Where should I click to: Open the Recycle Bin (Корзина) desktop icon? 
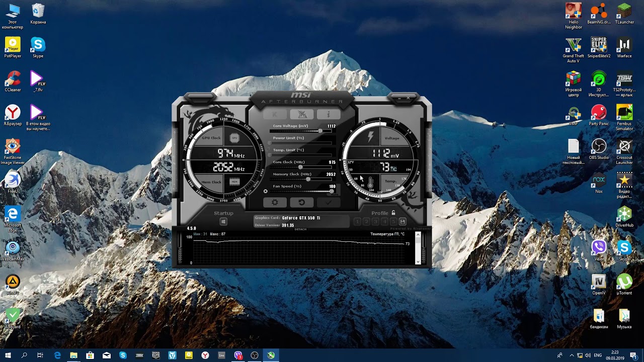(x=38, y=14)
